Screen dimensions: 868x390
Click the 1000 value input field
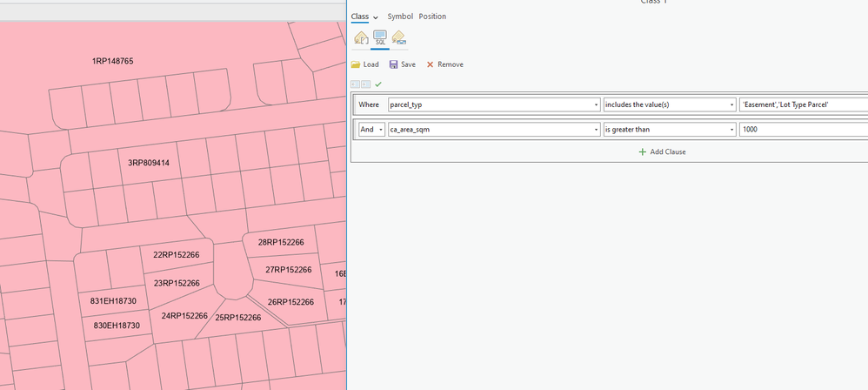point(804,130)
